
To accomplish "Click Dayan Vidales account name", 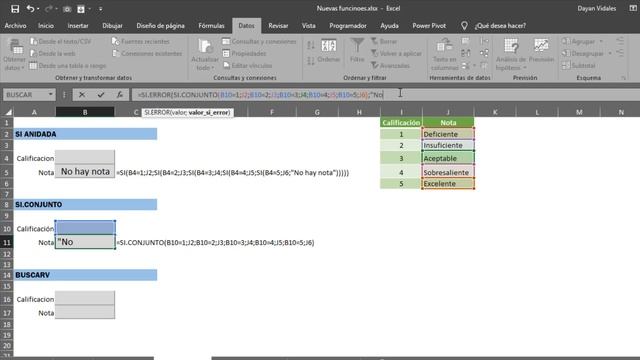I will tap(596, 9).
